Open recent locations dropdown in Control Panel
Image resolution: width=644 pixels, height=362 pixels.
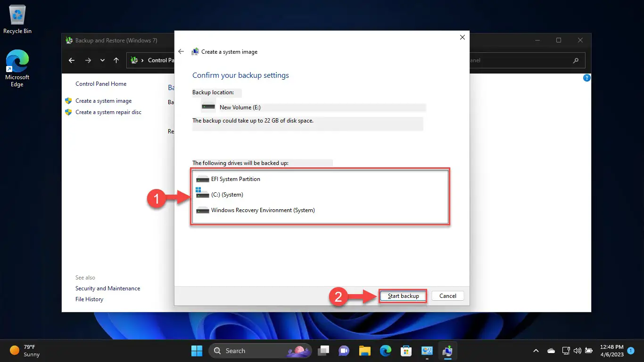(102, 60)
